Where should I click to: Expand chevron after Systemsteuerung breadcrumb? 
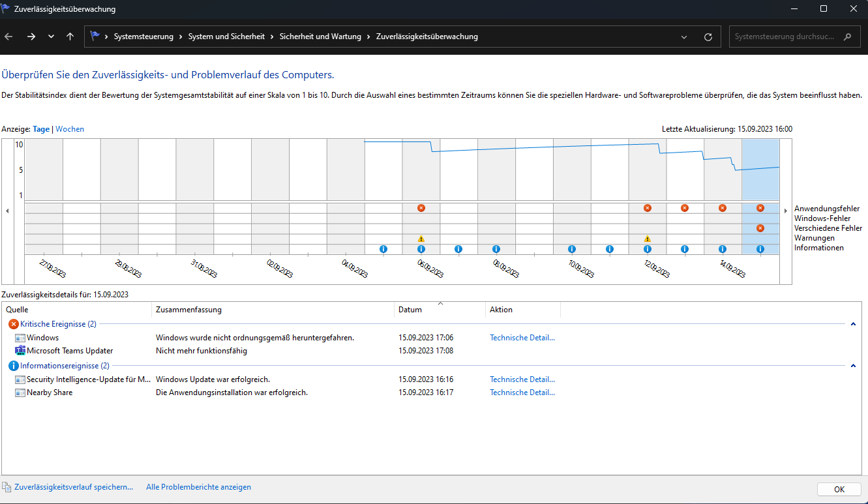pyautogui.click(x=181, y=37)
